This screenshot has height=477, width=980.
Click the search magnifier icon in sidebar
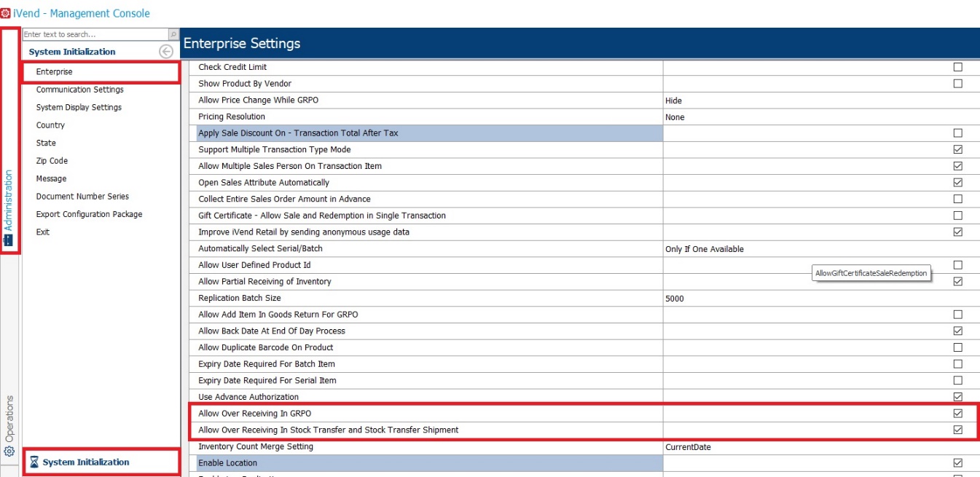click(173, 34)
